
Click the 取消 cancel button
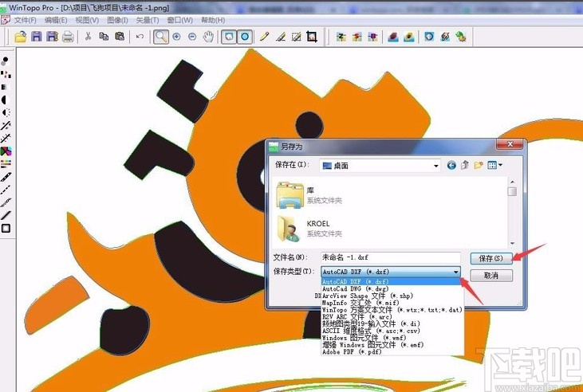(491, 276)
